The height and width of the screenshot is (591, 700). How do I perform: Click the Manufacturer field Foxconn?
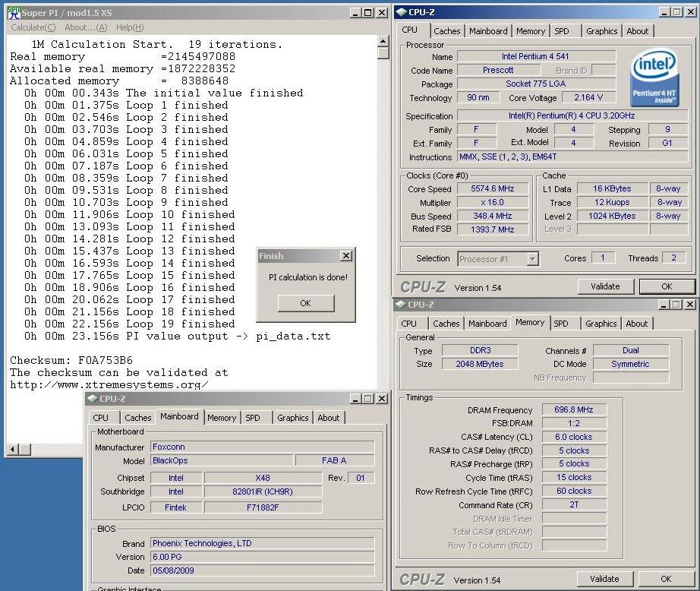click(x=263, y=447)
